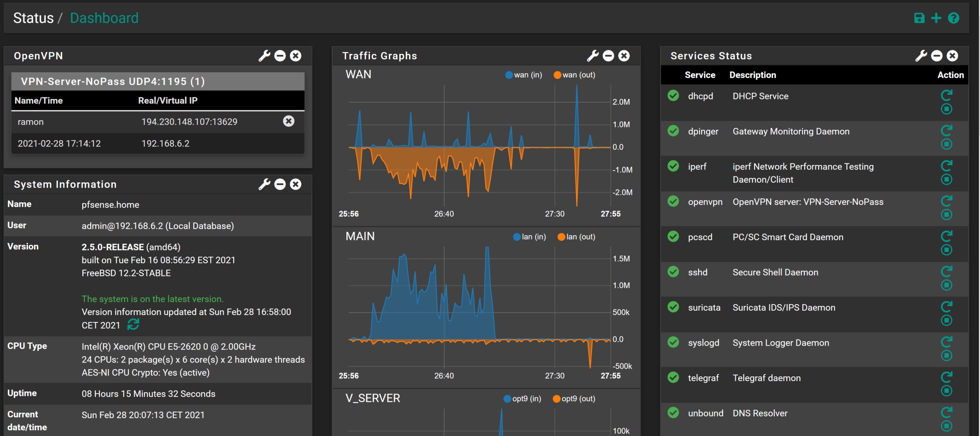Toggle opt9 (in) series in V_SERVER legend
Viewport: 980px width, 436px height.
(522, 399)
